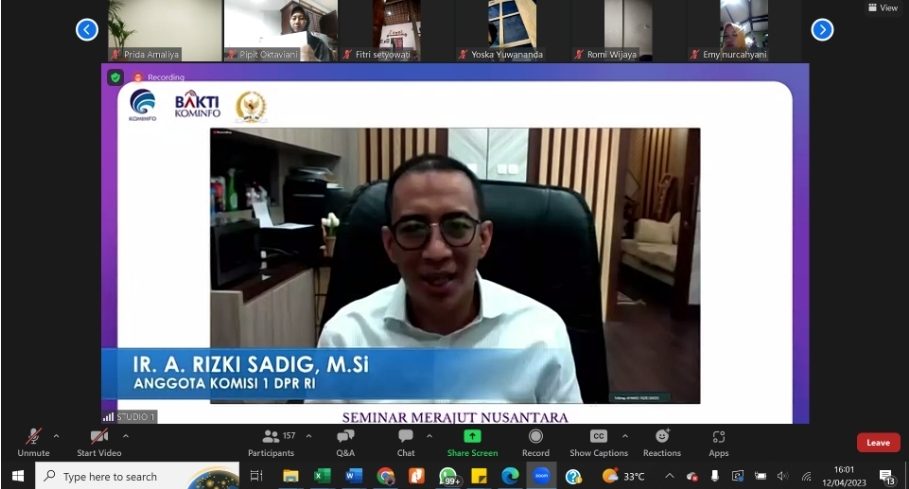The width and height of the screenshot is (909, 489).
Task: Expand the arrow next to Participants
Action: coord(308,436)
